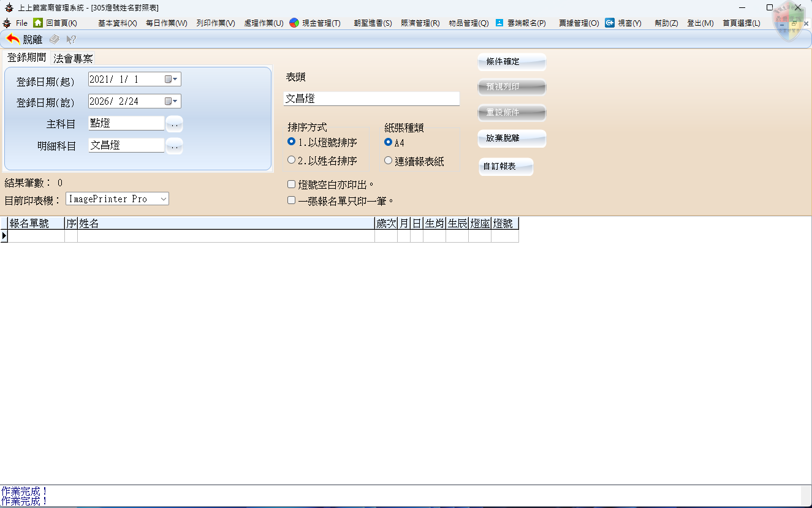Screen dimensions: 812x508
Task: Click the 條件確定 button
Action: (x=511, y=62)
